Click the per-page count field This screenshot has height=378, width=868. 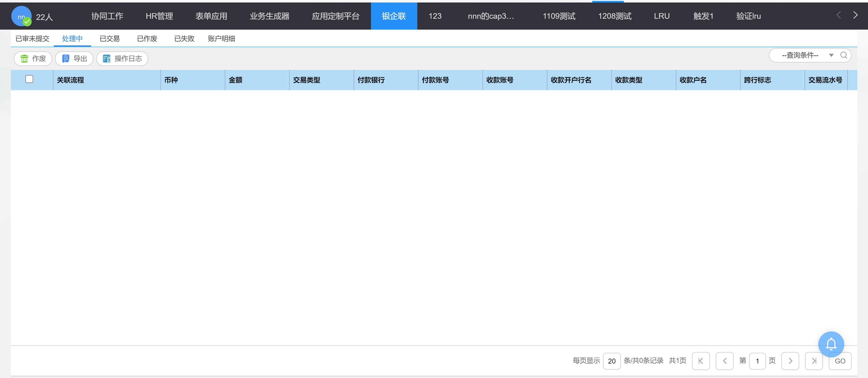612,361
